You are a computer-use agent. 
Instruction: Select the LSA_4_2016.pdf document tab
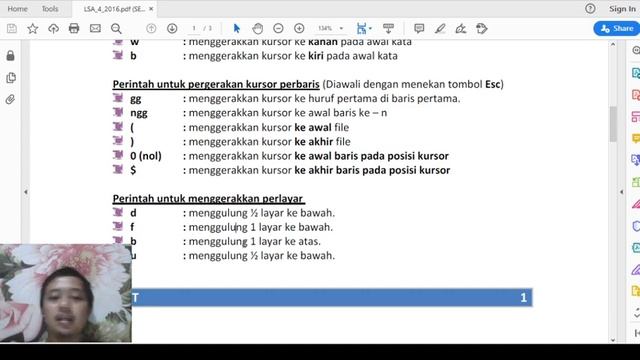[114, 9]
